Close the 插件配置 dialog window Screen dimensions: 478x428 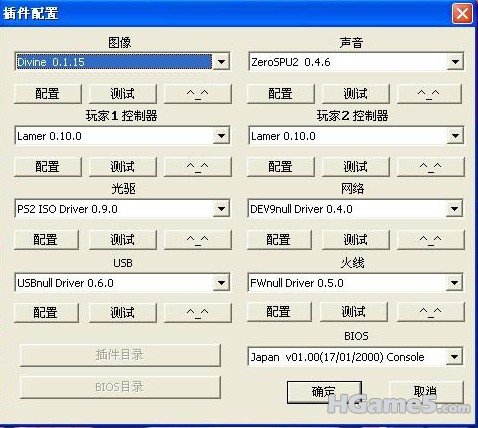462,14
